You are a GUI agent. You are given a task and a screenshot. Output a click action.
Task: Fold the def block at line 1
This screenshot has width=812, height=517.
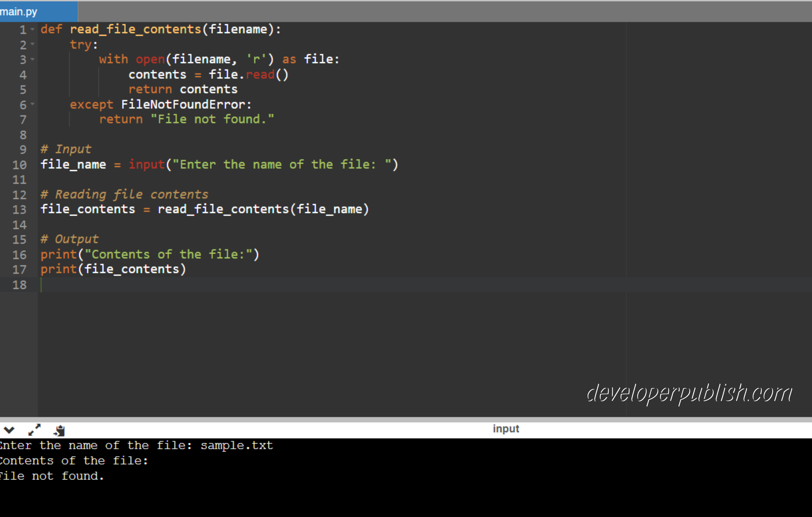point(32,29)
